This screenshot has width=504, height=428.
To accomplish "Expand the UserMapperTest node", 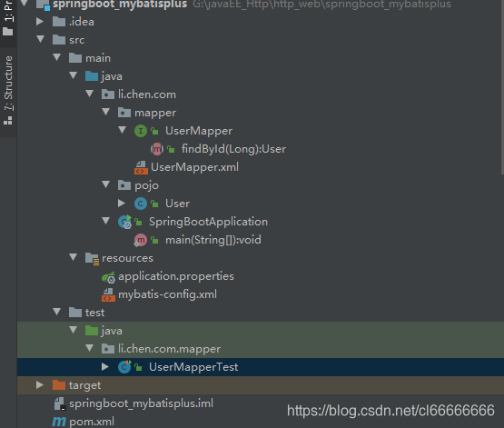I will tap(105, 367).
